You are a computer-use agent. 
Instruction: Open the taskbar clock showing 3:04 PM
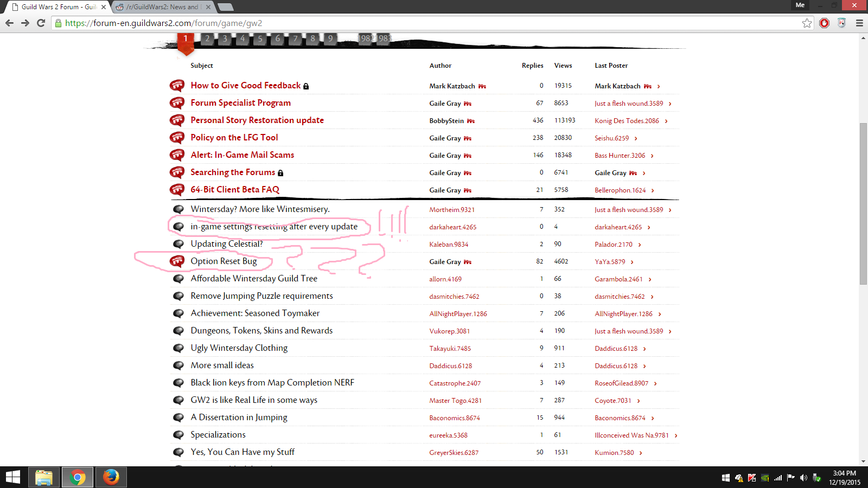pyautogui.click(x=844, y=477)
